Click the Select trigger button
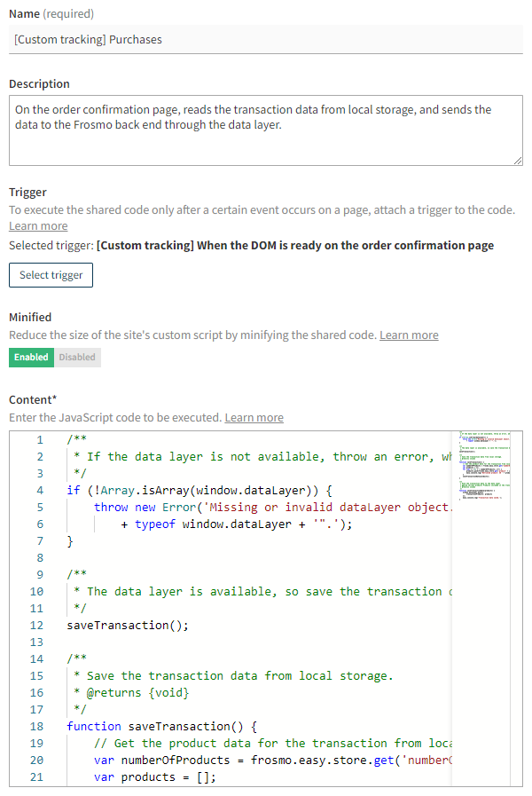532x796 pixels. click(51, 274)
